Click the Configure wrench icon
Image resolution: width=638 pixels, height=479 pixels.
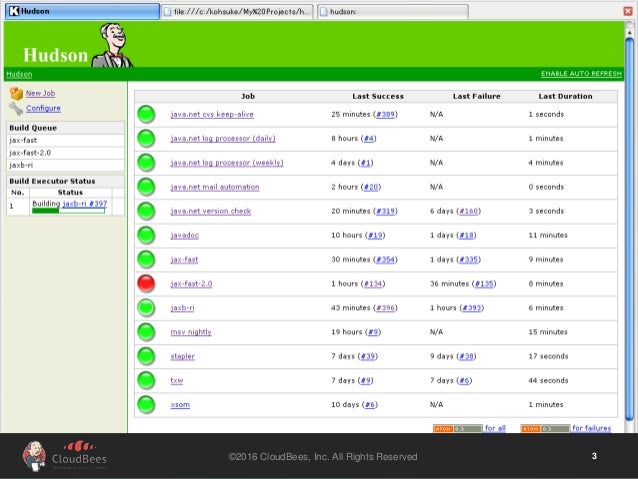coord(16,109)
